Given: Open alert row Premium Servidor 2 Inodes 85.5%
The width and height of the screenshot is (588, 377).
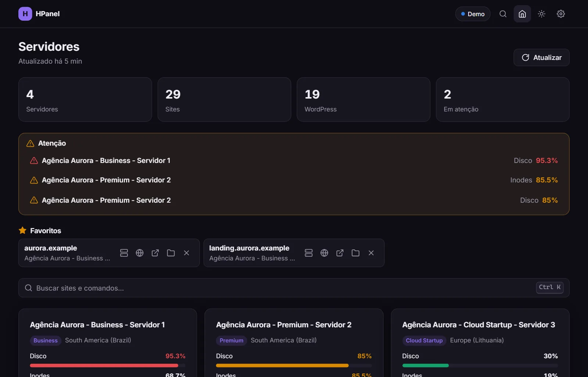Looking at the screenshot, I should point(294,180).
